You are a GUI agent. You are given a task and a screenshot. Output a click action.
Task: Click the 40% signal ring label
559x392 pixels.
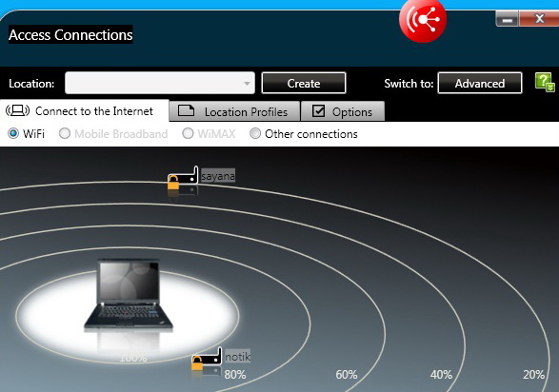click(441, 375)
